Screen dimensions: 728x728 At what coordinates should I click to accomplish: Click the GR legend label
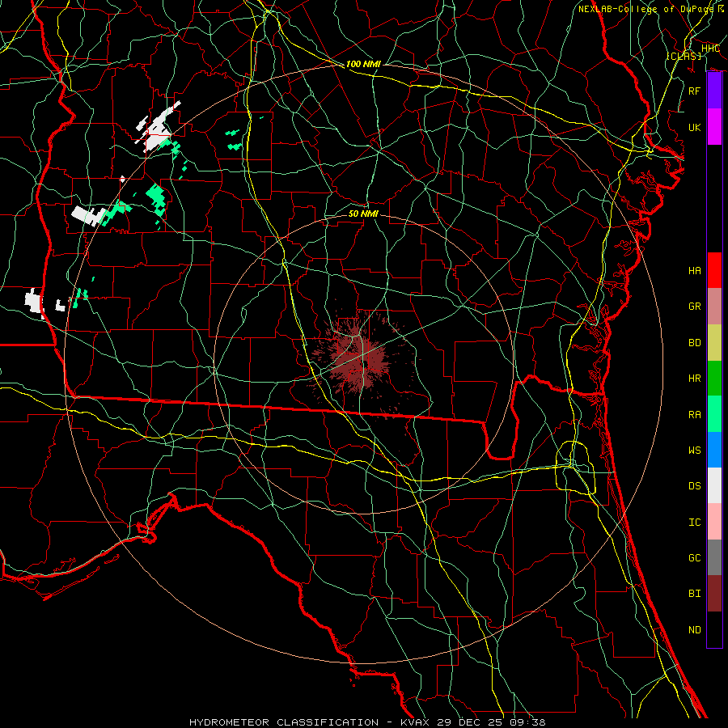tap(695, 307)
